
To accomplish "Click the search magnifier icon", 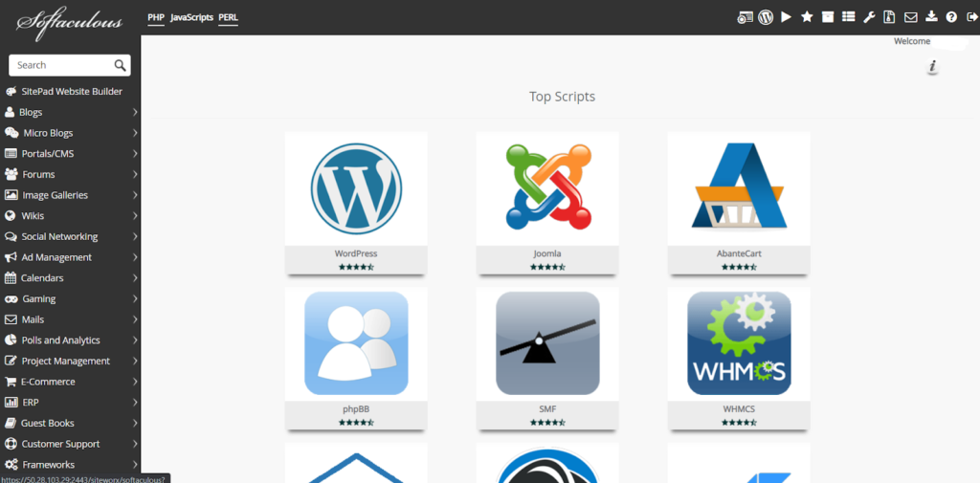I will pyautogui.click(x=120, y=65).
